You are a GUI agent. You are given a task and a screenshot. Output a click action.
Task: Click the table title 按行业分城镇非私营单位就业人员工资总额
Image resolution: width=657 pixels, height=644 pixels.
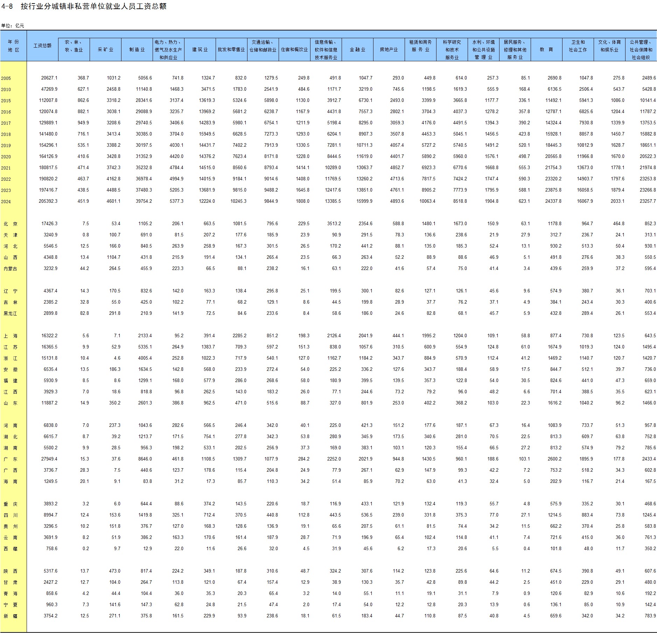click(93, 6)
